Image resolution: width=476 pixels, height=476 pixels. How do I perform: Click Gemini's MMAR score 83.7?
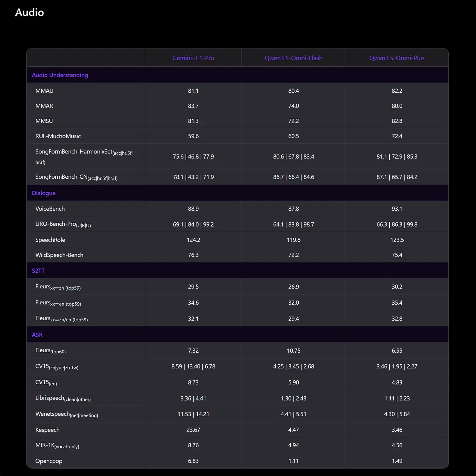point(193,106)
